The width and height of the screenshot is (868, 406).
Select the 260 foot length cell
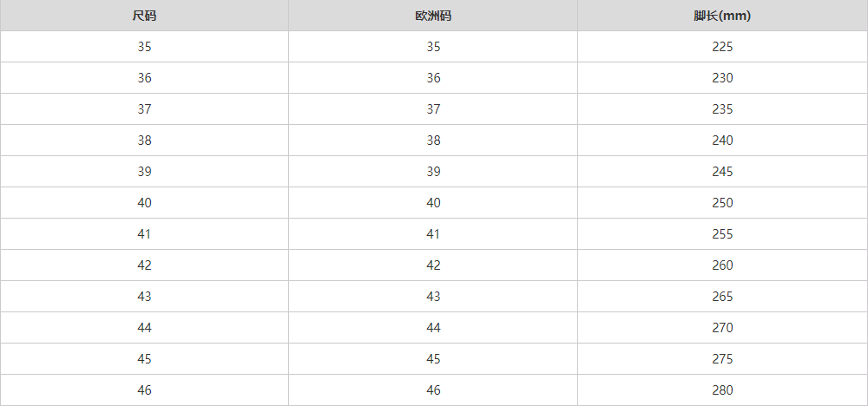(722, 265)
